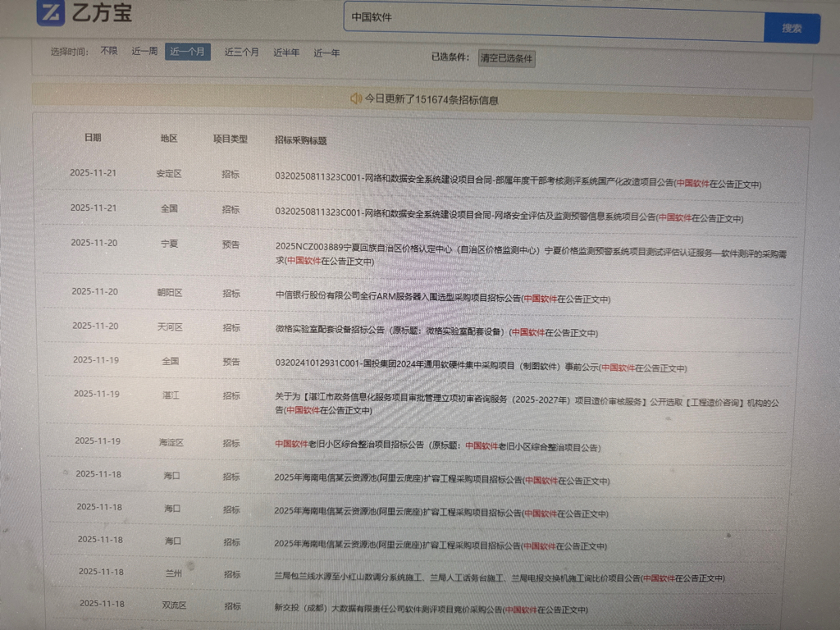The image size is (840, 630).
Task: Click the 兰州 region cell
Action: click(174, 573)
